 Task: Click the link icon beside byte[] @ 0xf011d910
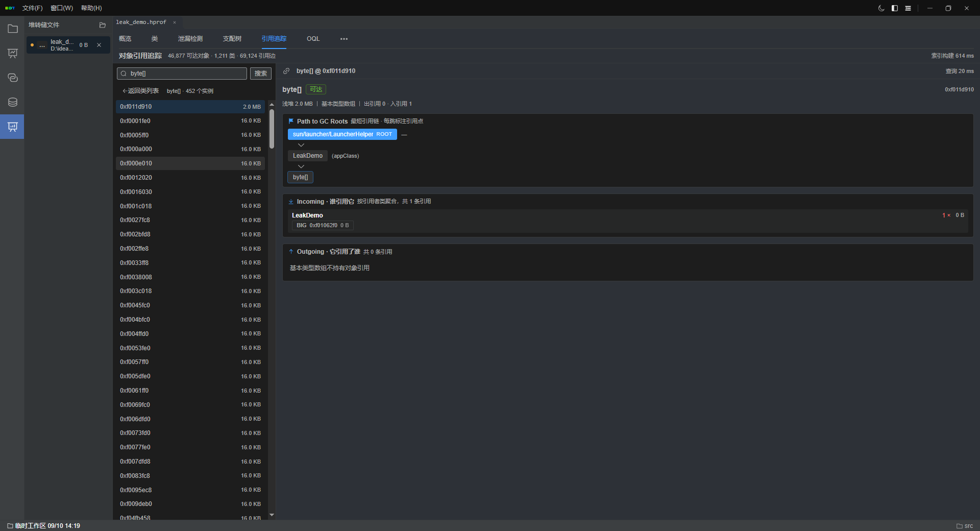coord(286,71)
